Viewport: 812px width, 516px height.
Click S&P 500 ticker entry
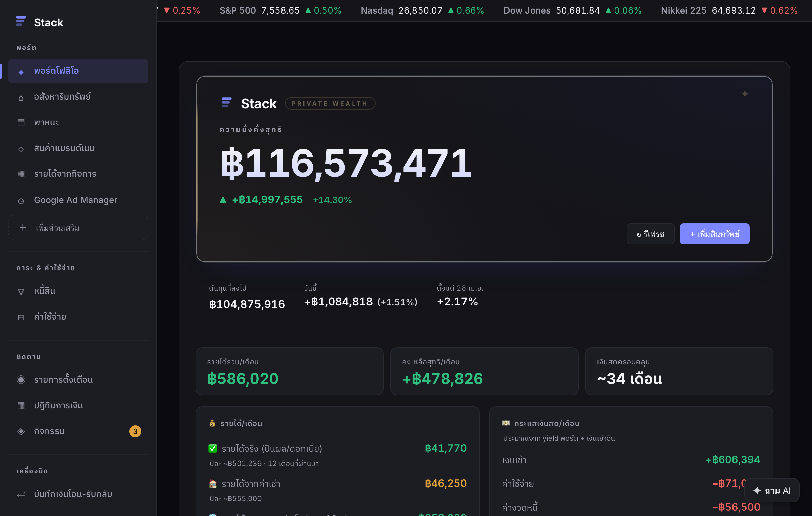[x=280, y=10]
